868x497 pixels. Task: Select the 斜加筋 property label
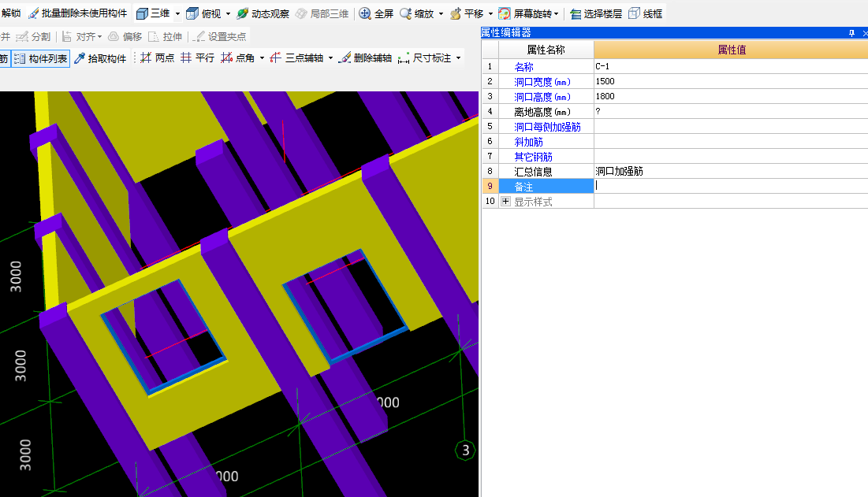[x=529, y=142]
